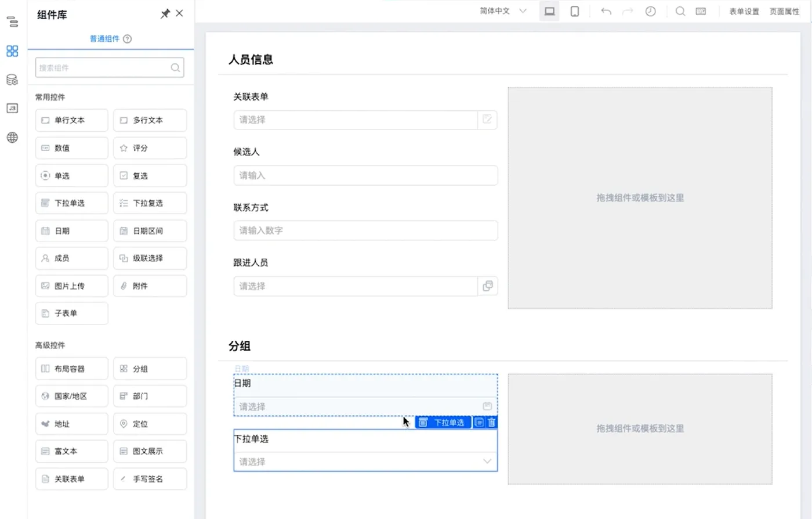
Task: Select the 关联表单 component in library
Action: pyautogui.click(x=71, y=479)
